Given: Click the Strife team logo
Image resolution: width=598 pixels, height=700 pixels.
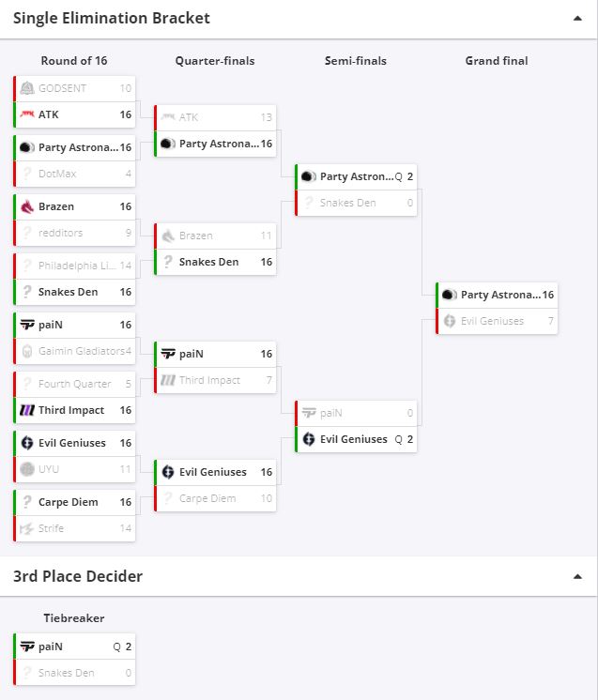Looking at the screenshot, I should (26, 528).
